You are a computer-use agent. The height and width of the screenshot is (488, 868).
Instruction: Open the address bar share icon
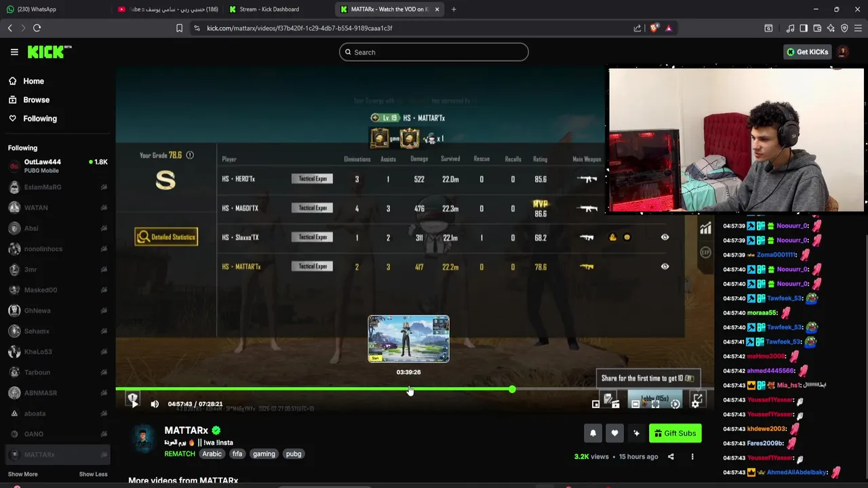637,28
